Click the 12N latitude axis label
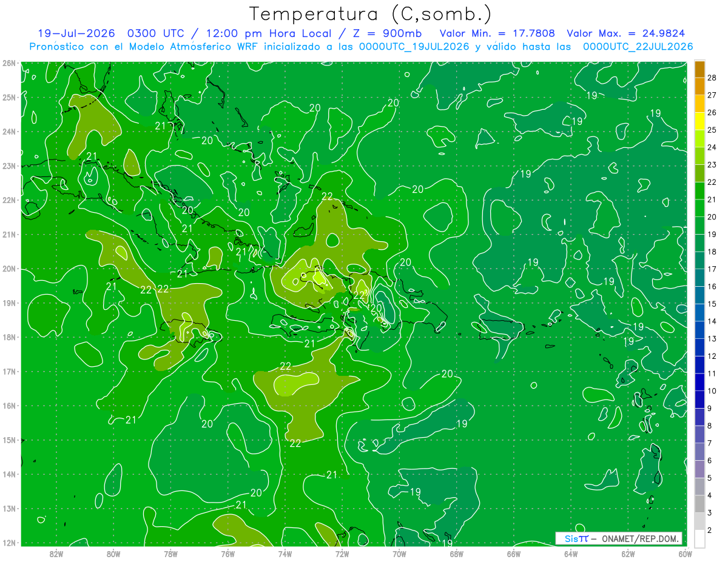The height and width of the screenshot is (562, 728). (x=9, y=543)
